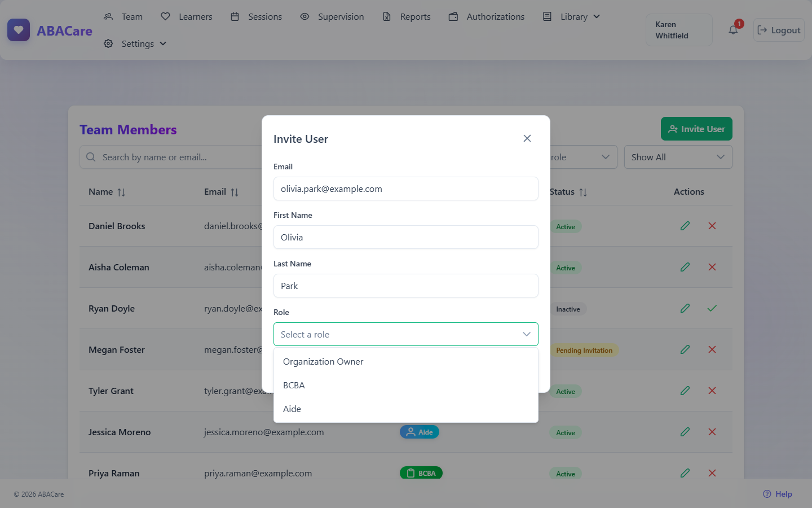Screen dimensions: 812x508
Task: Pick the Aide role option
Action: pos(406,409)
